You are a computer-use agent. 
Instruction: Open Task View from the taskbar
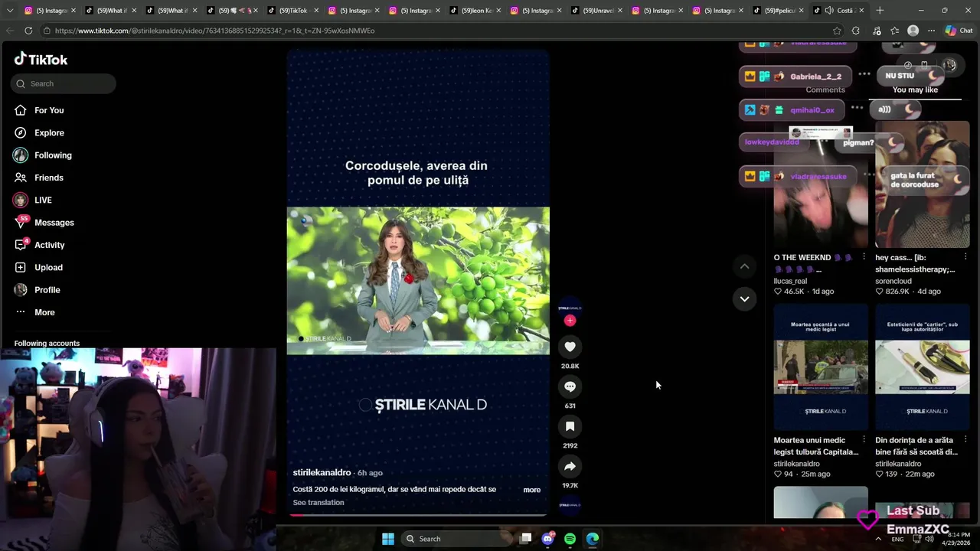coord(526,539)
